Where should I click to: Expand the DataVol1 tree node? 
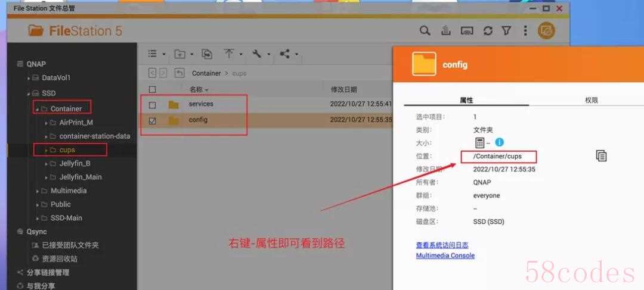click(x=29, y=78)
